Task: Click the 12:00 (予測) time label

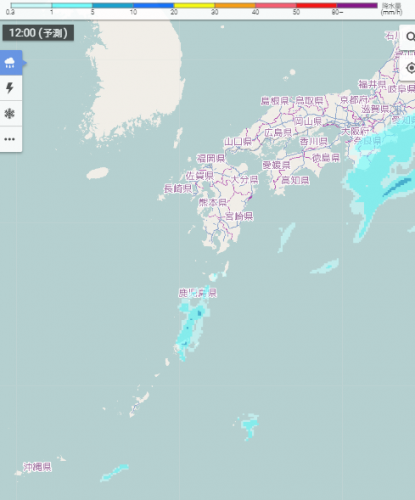Action: [x=38, y=33]
